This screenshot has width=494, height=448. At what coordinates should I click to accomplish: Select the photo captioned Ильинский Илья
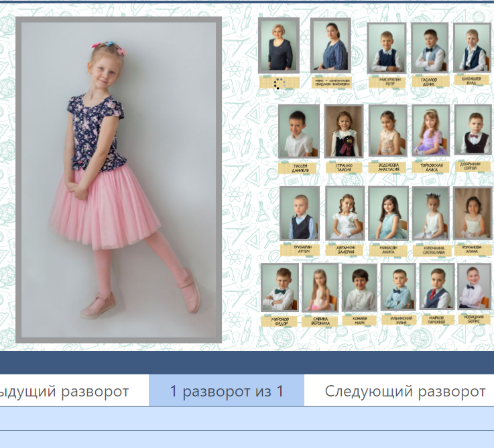point(398,287)
